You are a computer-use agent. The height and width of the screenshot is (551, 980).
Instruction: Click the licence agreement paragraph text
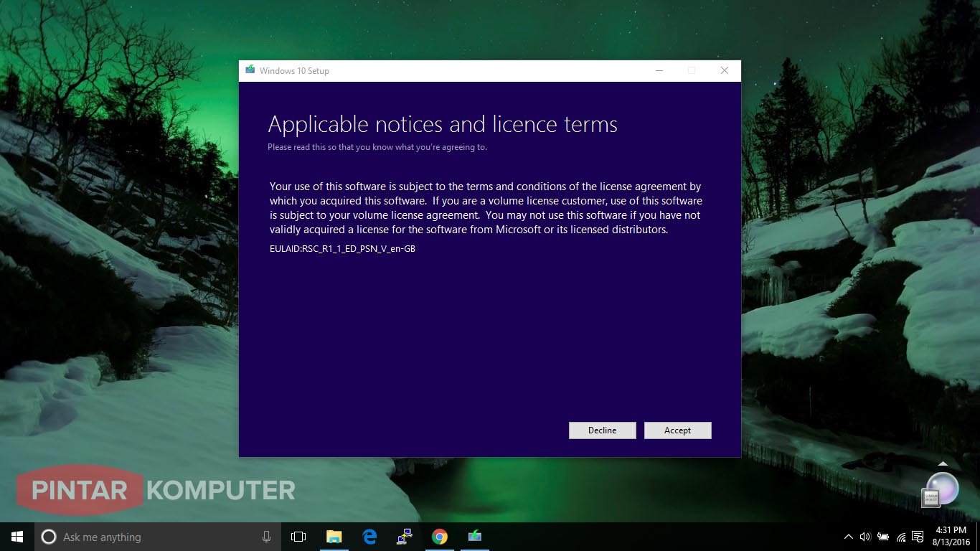[486, 208]
